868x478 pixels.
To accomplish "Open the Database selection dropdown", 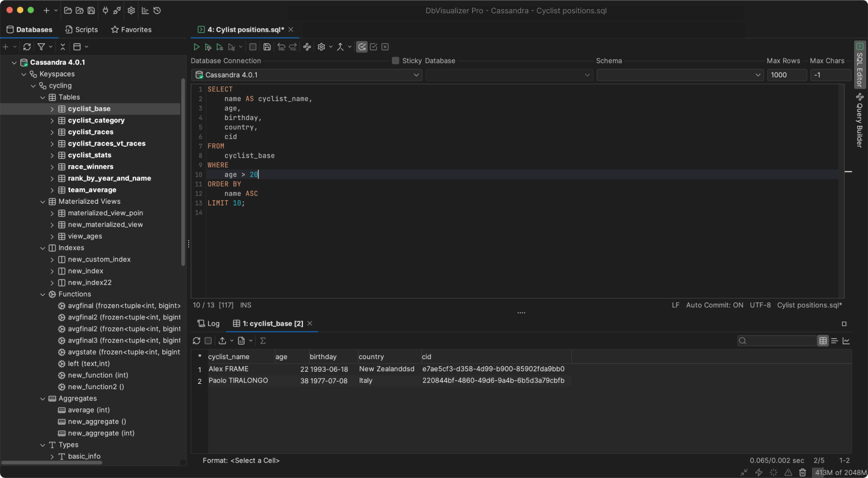I will click(x=509, y=75).
